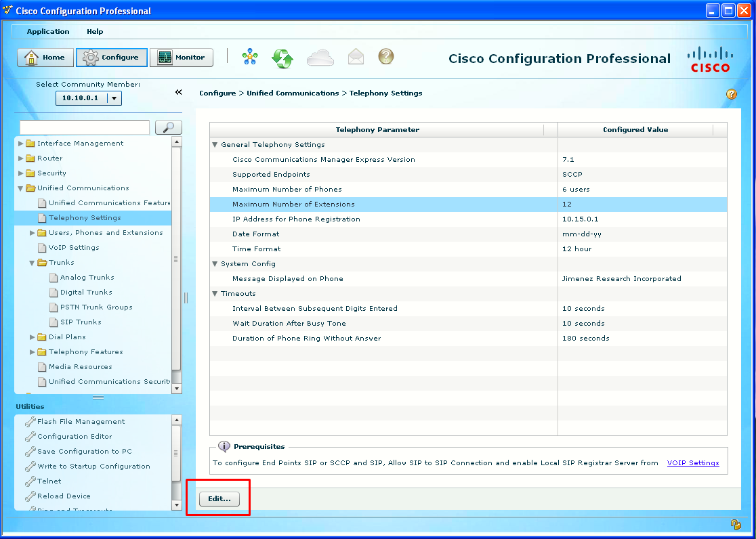Open PSTN Trunk Groups page
This screenshot has width=756, height=539.
pos(96,307)
